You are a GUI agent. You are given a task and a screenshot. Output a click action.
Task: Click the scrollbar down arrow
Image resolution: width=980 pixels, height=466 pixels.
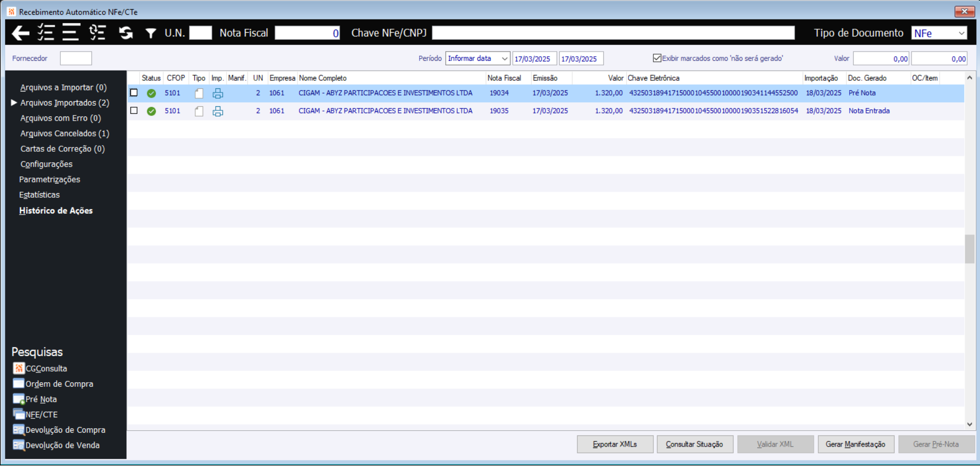pos(969,424)
